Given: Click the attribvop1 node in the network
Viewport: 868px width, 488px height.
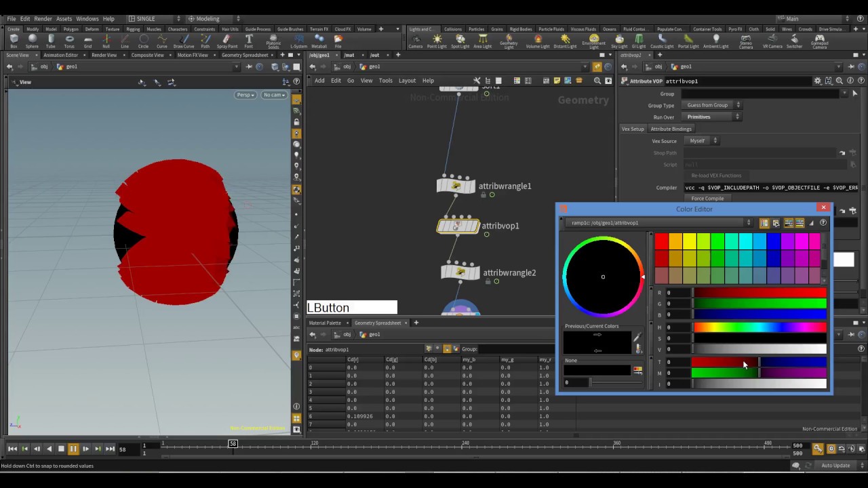Looking at the screenshot, I should (458, 226).
